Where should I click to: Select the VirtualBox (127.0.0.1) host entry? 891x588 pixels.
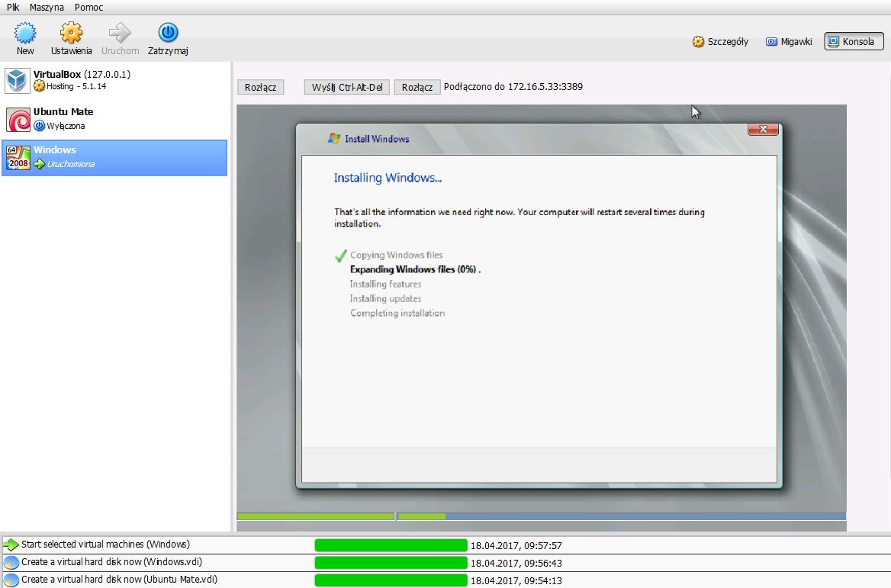(x=114, y=80)
